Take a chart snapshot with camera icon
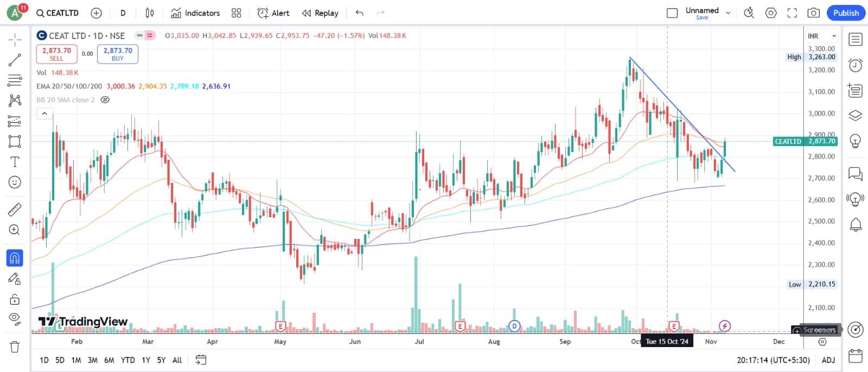This screenshot has height=372, width=868. pyautogui.click(x=813, y=13)
